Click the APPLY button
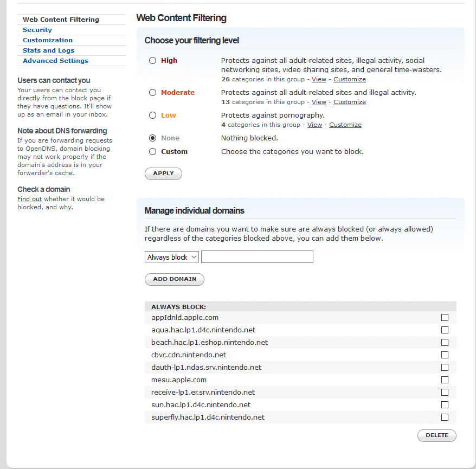This screenshot has width=476, height=469. click(163, 174)
